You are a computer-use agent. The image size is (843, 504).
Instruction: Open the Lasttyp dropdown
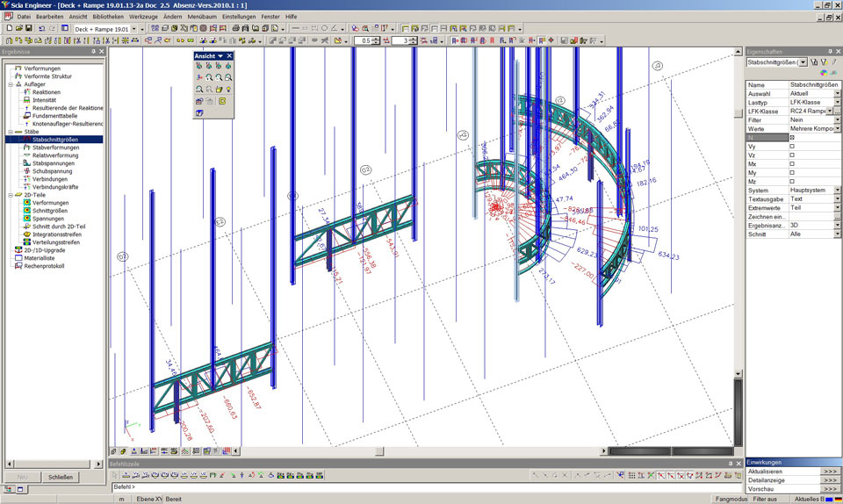(x=837, y=102)
